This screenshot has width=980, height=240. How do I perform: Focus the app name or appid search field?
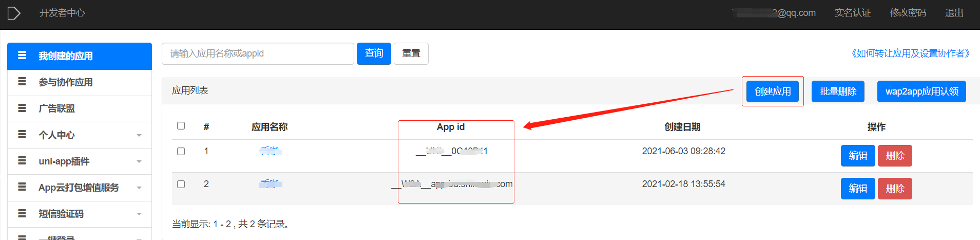click(258, 53)
